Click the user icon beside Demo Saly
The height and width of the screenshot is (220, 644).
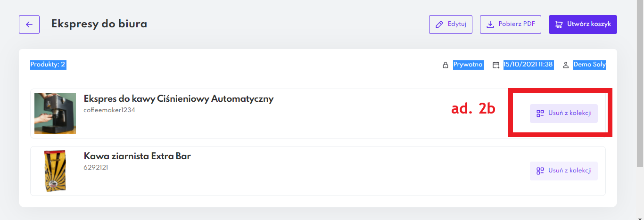[566, 65]
